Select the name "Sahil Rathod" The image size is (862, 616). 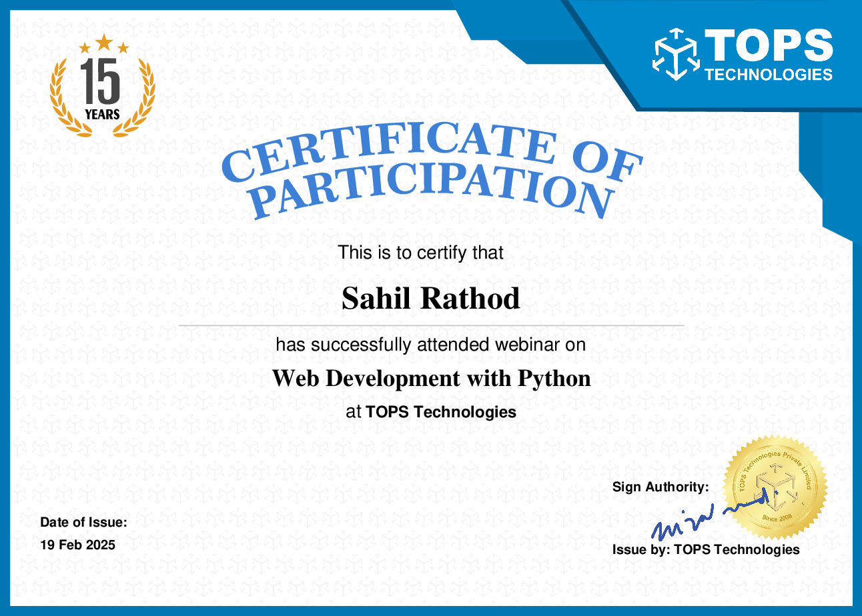point(431,298)
